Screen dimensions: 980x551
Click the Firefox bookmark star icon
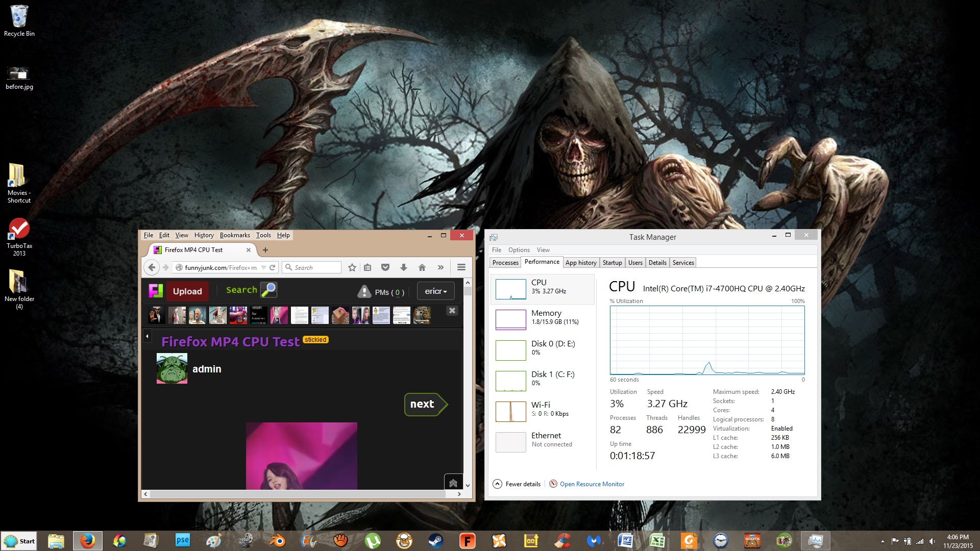[x=352, y=267]
